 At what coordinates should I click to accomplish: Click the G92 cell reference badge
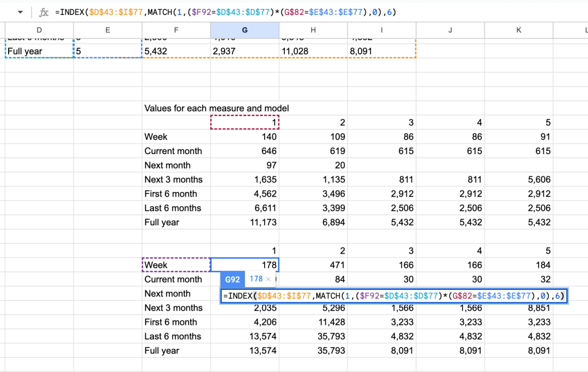pos(233,279)
